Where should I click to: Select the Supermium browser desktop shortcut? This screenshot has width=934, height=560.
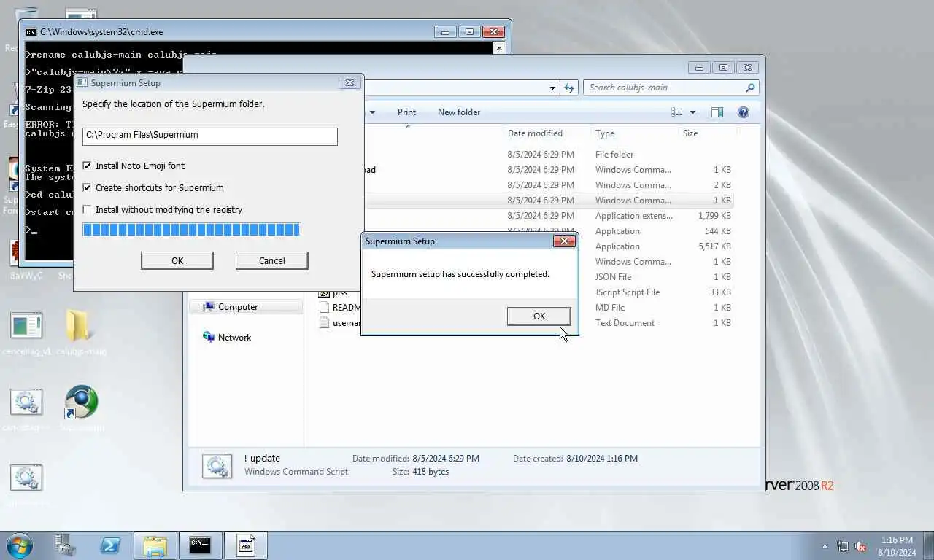point(81,408)
